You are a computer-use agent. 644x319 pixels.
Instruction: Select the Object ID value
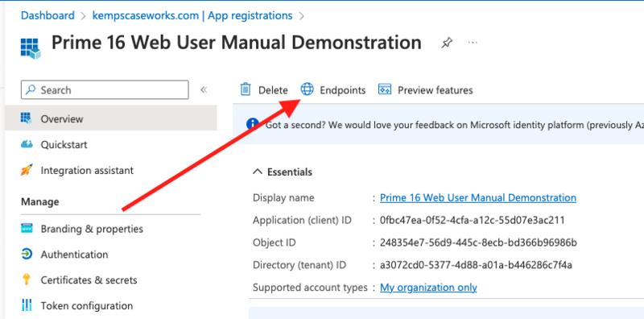[478, 243]
